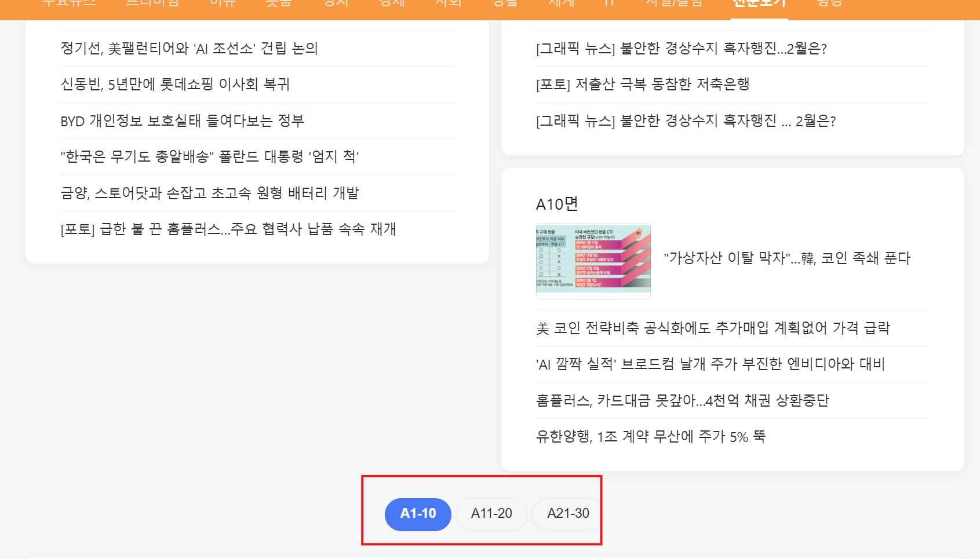
Task: Click the A10면 section heading
Action: pyautogui.click(x=557, y=204)
